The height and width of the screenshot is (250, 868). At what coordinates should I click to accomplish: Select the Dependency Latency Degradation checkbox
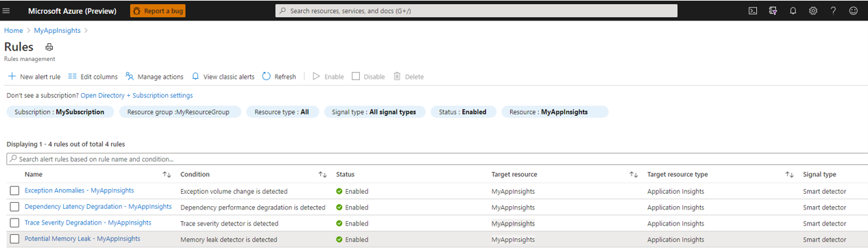pyautogui.click(x=14, y=207)
